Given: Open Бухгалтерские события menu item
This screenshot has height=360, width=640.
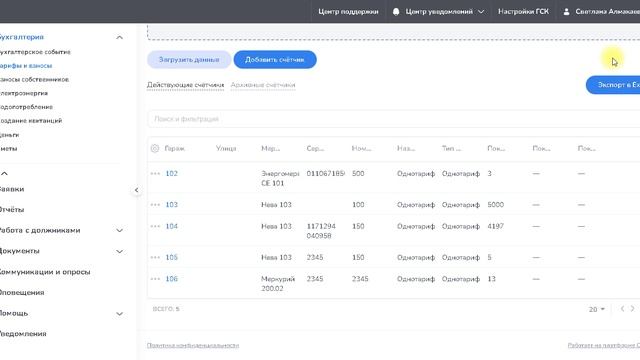Looking at the screenshot, I should [35, 52].
